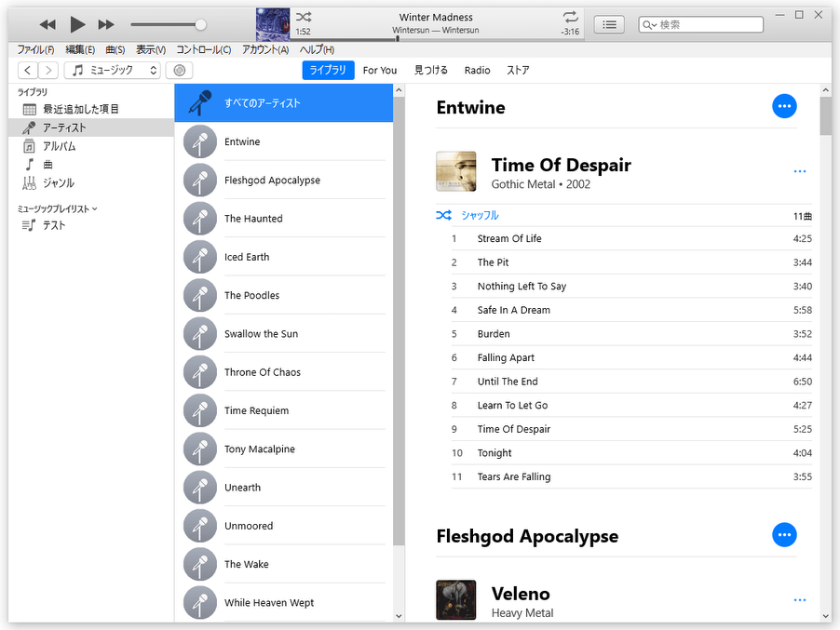The width and height of the screenshot is (840, 630).
Task: Select The Wake artist icon
Action: (x=200, y=564)
